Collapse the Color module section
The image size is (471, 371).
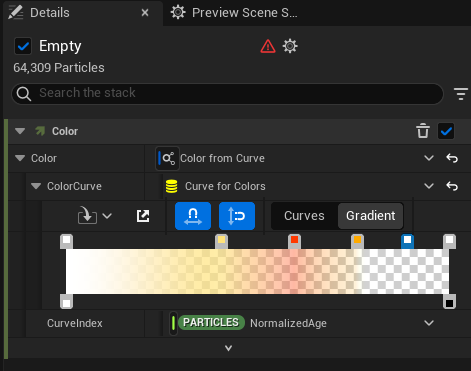pyautogui.click(x=20, y=131)
